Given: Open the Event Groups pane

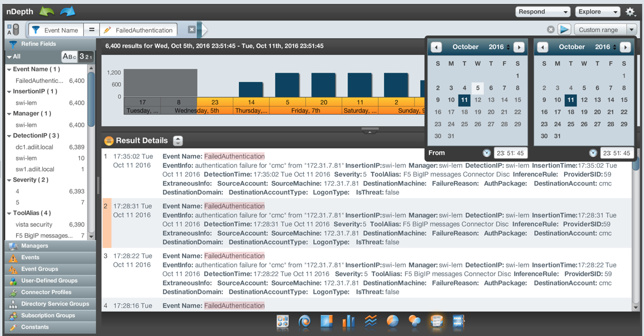Looking at the screenshot, I should [x=50, y=268].
